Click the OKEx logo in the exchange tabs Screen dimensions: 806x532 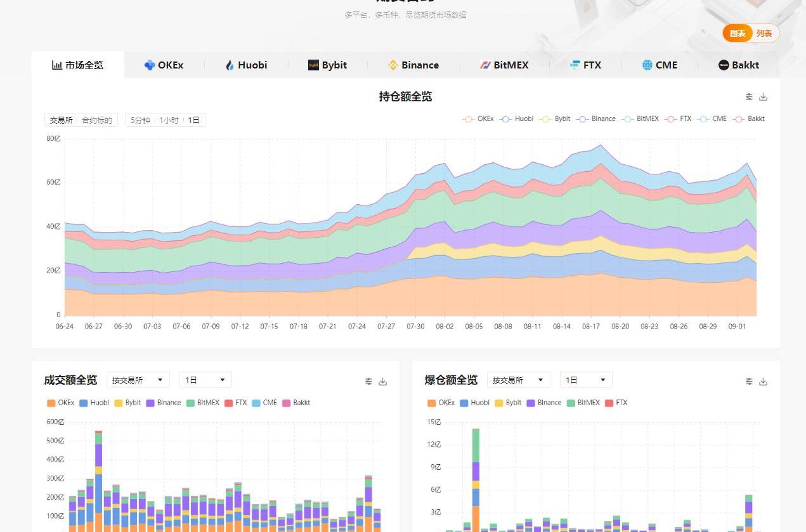(x=150, y=65)
